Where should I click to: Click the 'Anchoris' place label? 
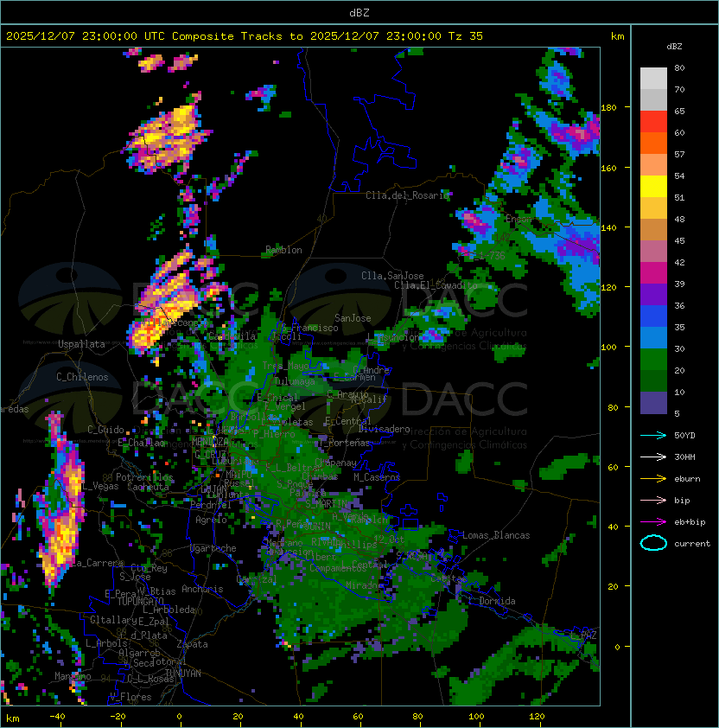coord(202,589)
